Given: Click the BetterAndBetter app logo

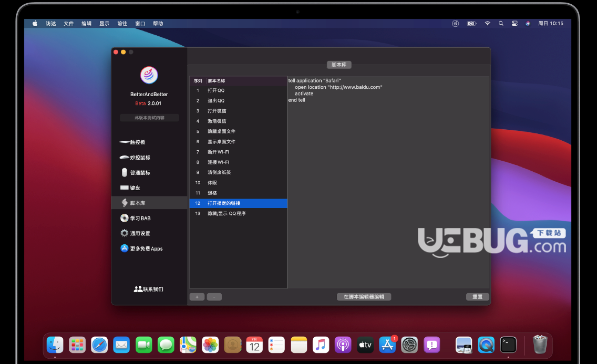Looking at the screenshot, I should [149, 75].
